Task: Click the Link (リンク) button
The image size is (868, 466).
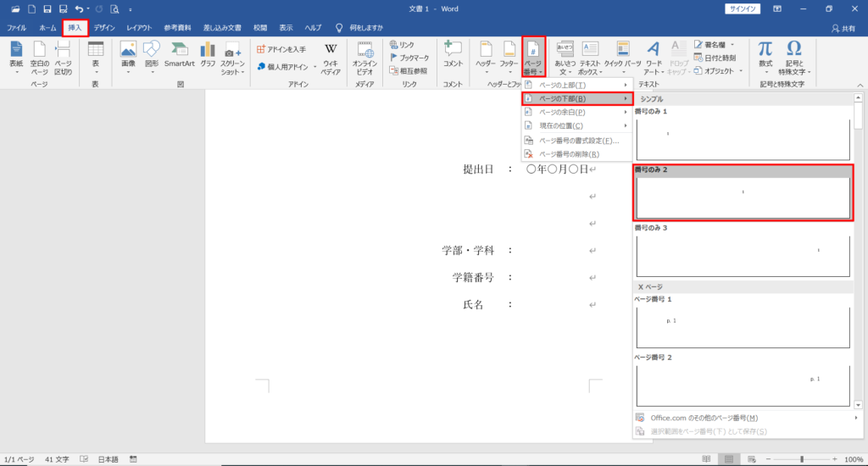Action: tap(402, 45)
